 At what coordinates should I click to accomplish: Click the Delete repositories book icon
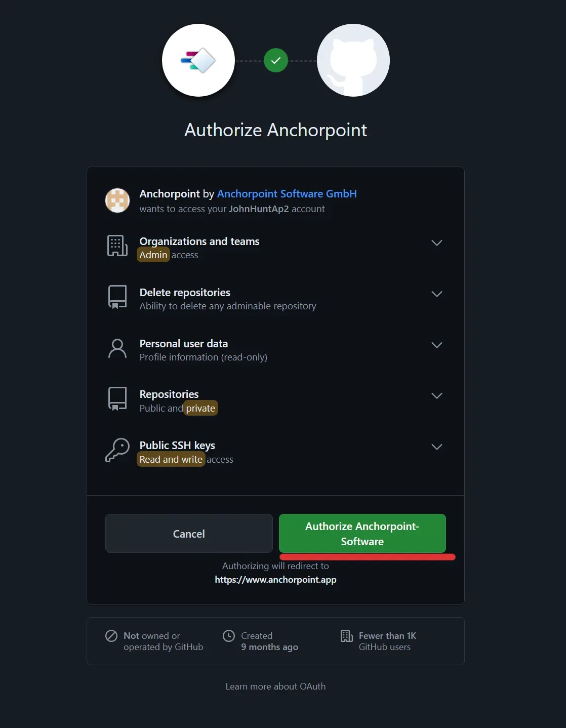[x=117, y=297]
